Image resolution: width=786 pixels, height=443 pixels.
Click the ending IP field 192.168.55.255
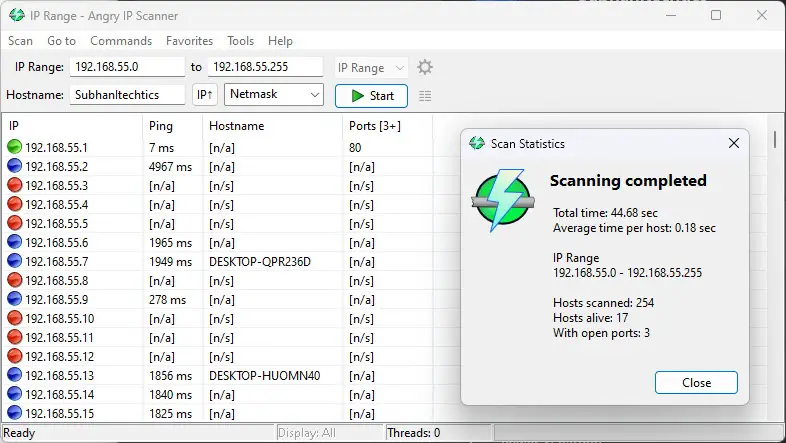click(x=265, y=67)
